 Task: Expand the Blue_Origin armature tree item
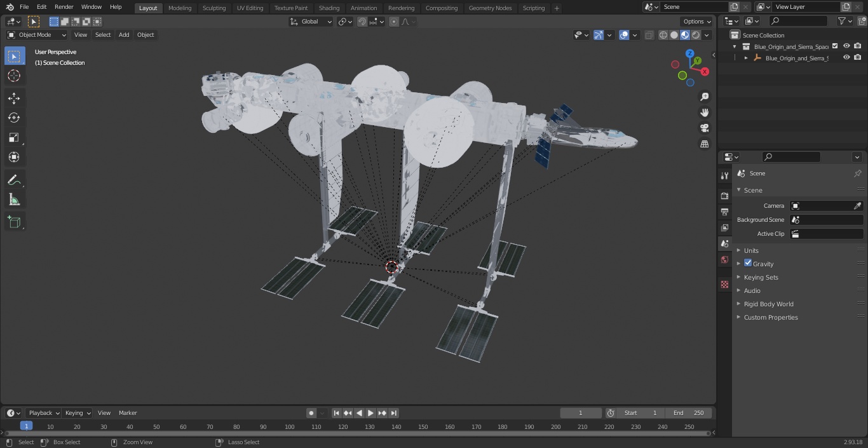coord(746,58)
